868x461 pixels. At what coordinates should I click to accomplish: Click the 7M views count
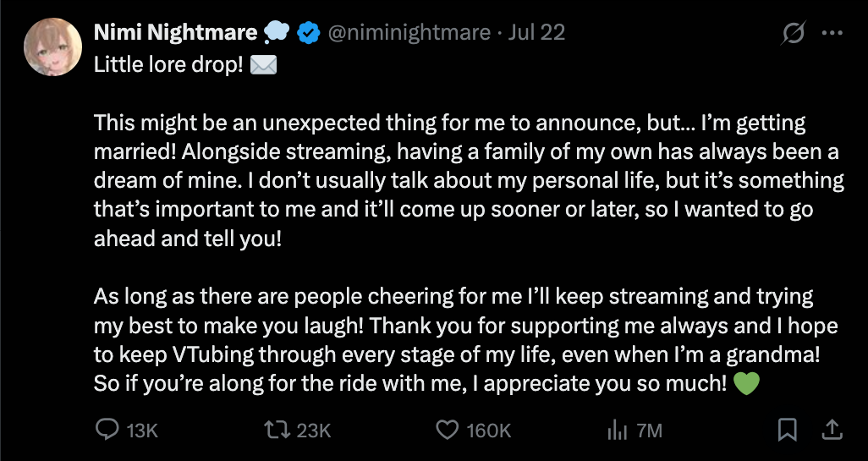pyautogui.click(x=649, y=431)
